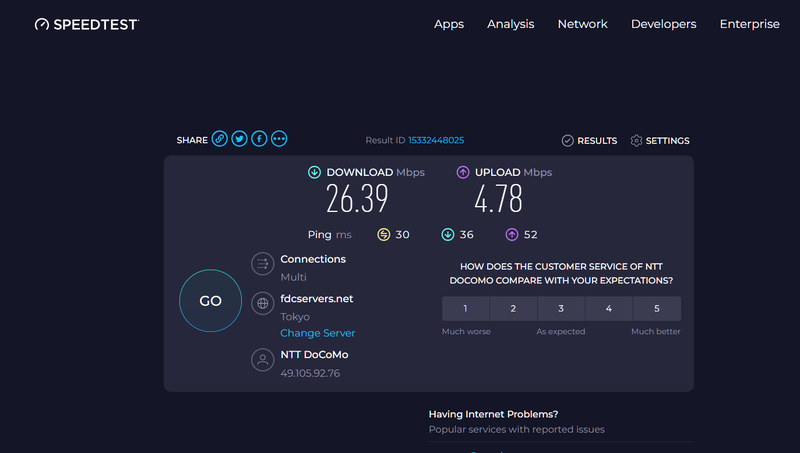Click the Multi connections label

click(x=293, y=277)
